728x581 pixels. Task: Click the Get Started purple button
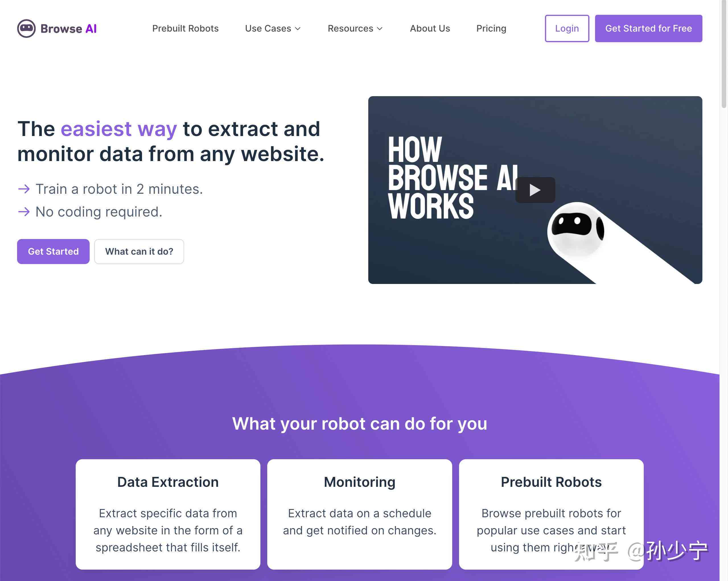(x=53, y=251)
